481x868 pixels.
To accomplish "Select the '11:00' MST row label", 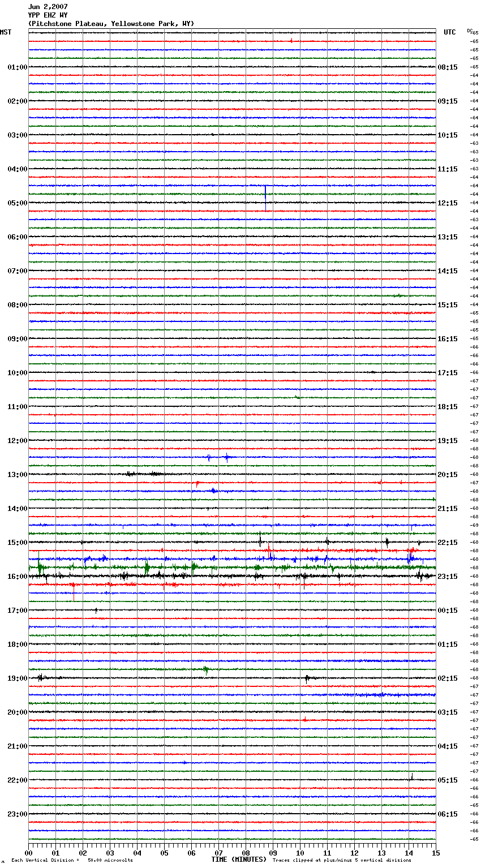I will (18, 407).
